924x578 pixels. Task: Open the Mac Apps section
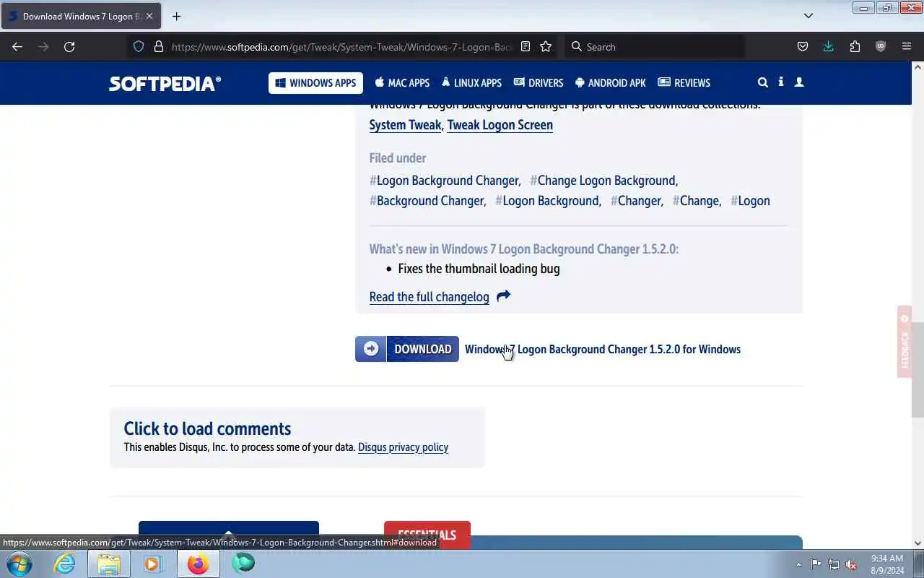tap(402, 83)
